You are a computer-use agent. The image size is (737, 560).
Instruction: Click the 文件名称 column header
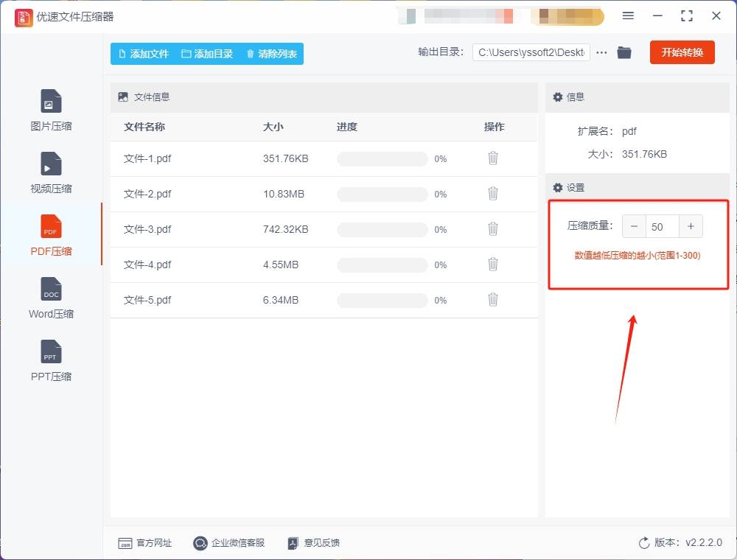(144, 127)
